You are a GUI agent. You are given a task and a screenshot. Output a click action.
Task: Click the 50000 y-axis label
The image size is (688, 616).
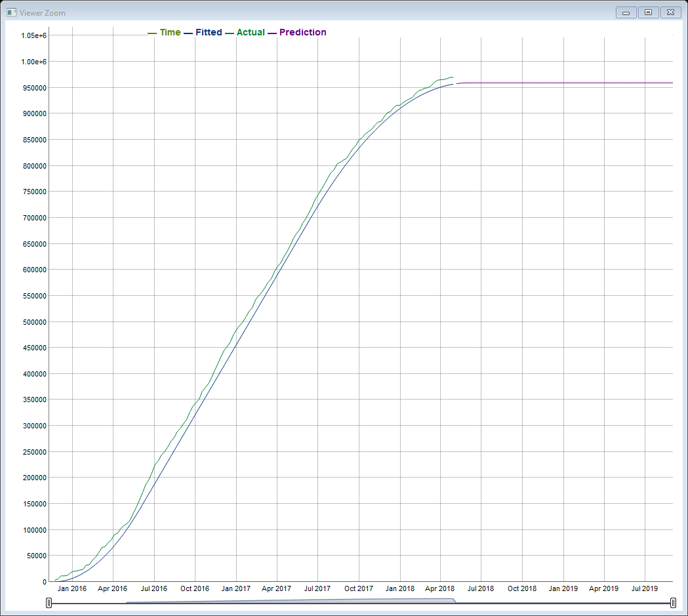[x=37, y=556]
